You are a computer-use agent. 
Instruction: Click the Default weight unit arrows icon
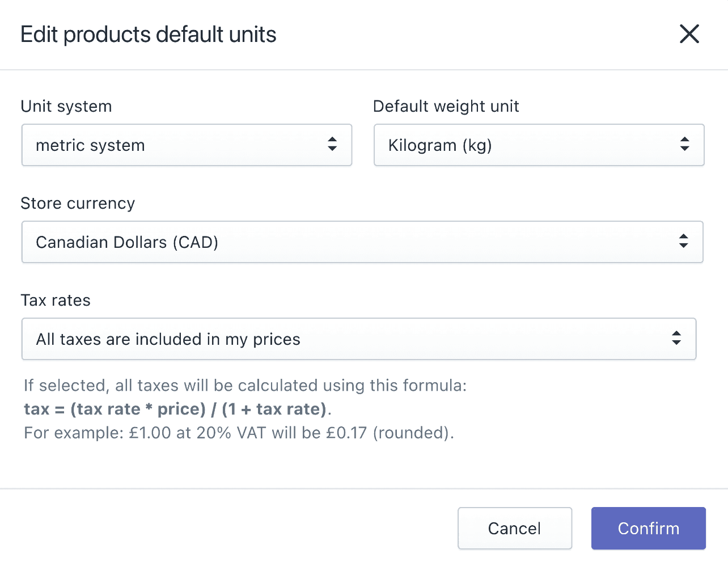pos(684,144)
